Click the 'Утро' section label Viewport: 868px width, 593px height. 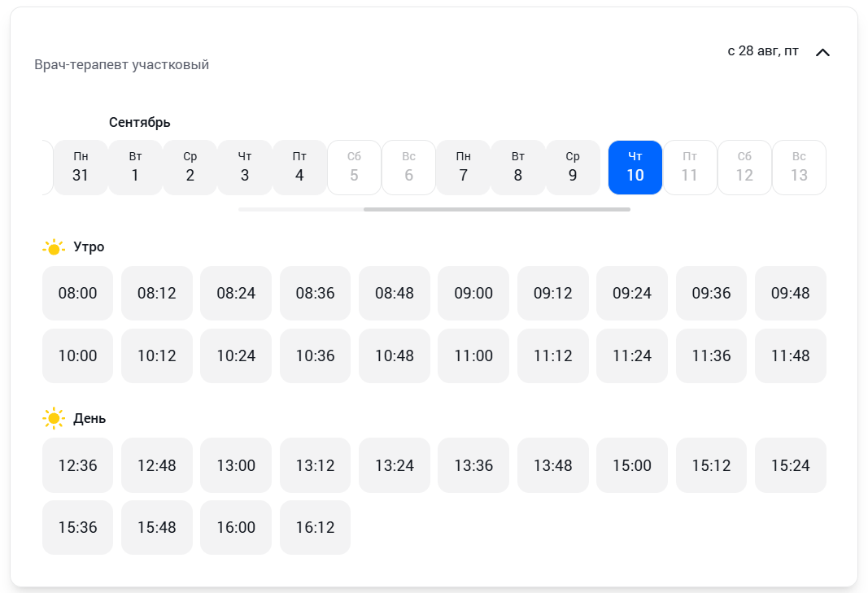89,247
